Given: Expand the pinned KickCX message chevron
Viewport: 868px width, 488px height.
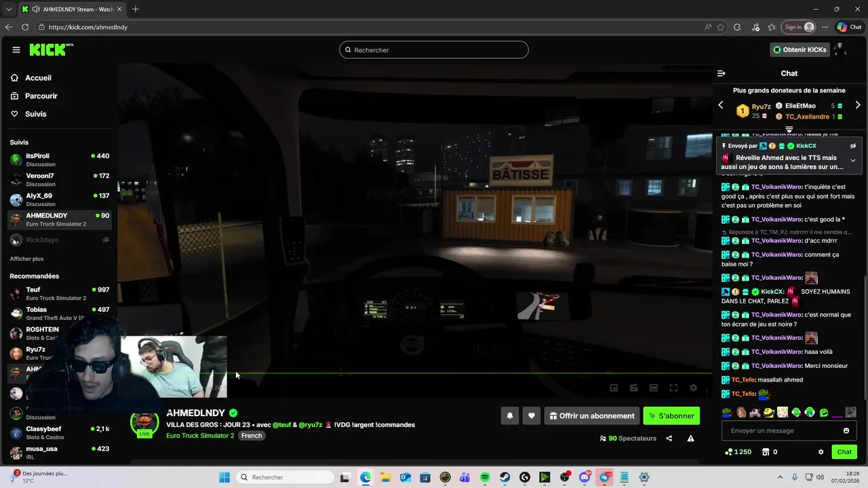Looking at the screenshot, I should [853, 161].
